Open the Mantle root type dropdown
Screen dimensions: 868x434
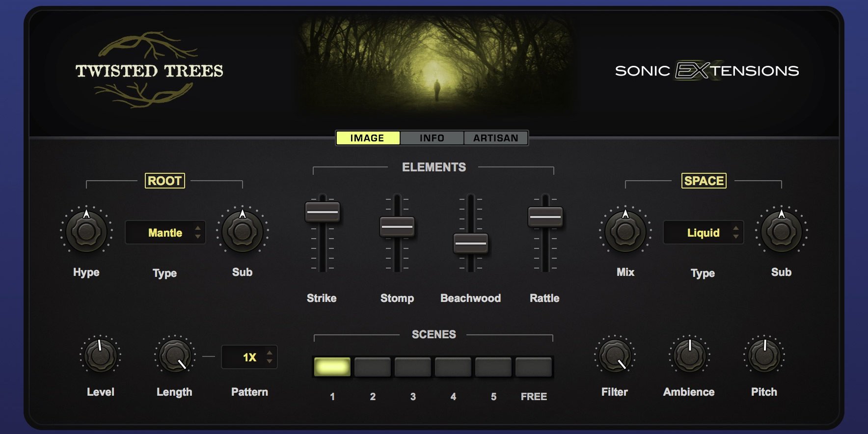[x=165, y=233]
